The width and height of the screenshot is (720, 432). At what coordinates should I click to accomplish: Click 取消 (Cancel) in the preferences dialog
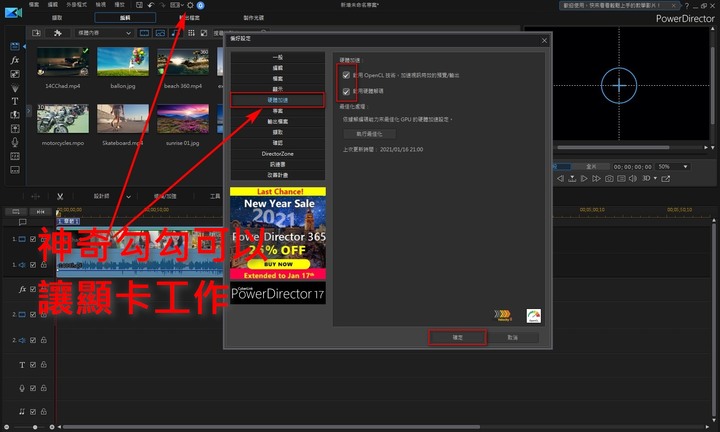pyautogui.click(x=512, y=337)
